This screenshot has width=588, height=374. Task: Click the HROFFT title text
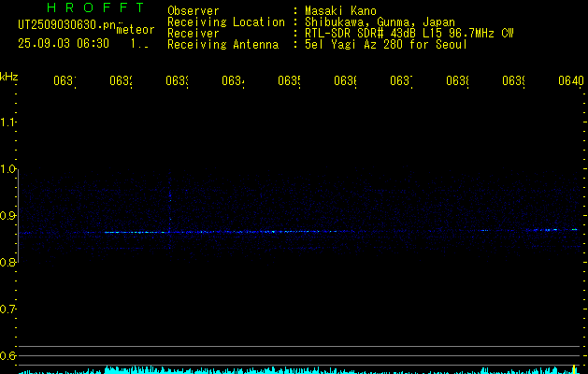(96, 7)
